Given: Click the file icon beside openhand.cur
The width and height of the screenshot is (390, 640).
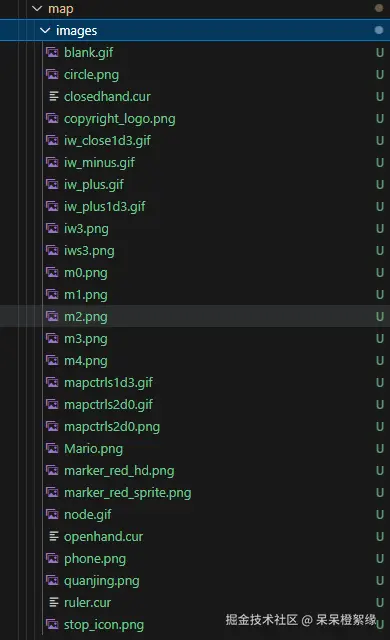Looking at the screenshot, I should (53, 536).
